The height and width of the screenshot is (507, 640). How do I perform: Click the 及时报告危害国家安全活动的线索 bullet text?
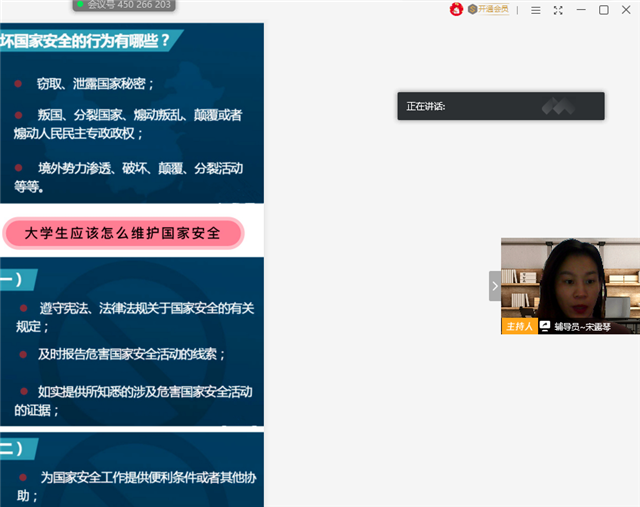(131, 354)
